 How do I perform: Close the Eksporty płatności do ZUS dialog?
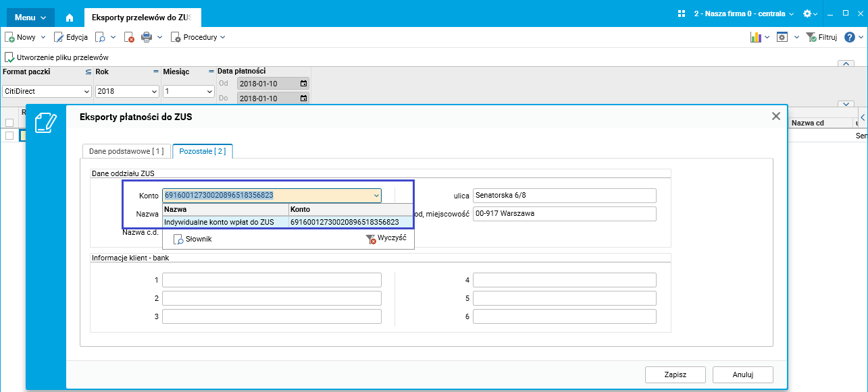(x=776, y=116)
